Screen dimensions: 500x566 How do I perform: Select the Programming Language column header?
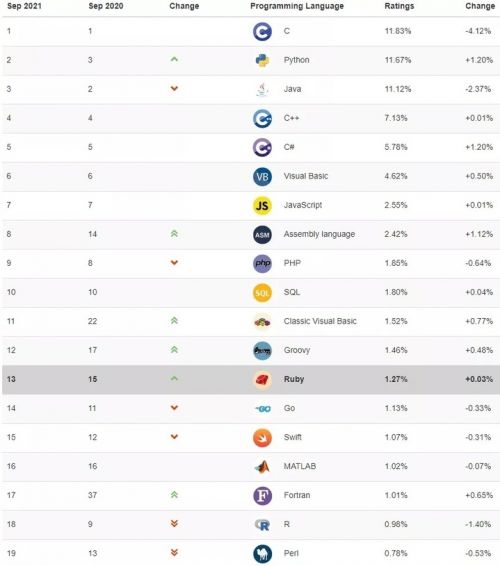(297, 6)
